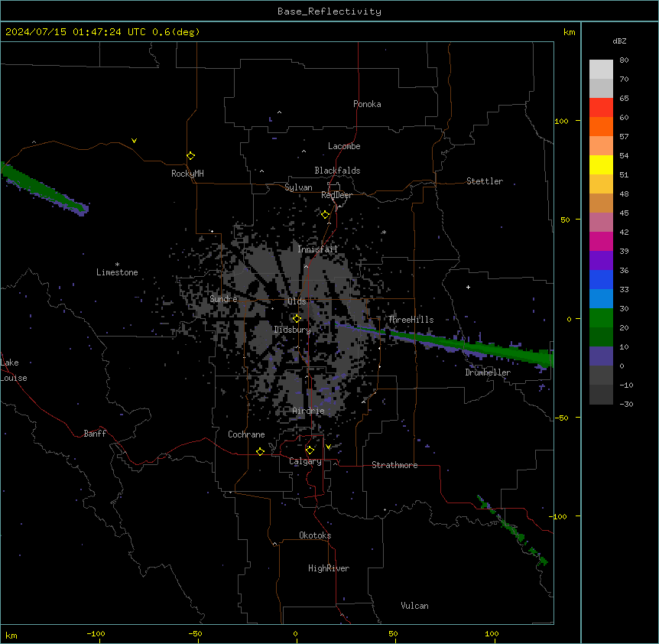Select the bright green 20-30 dBZ legend swatch
Image resolution: width=659 pixels, height=644 pixels.
(x=601, y=318)
